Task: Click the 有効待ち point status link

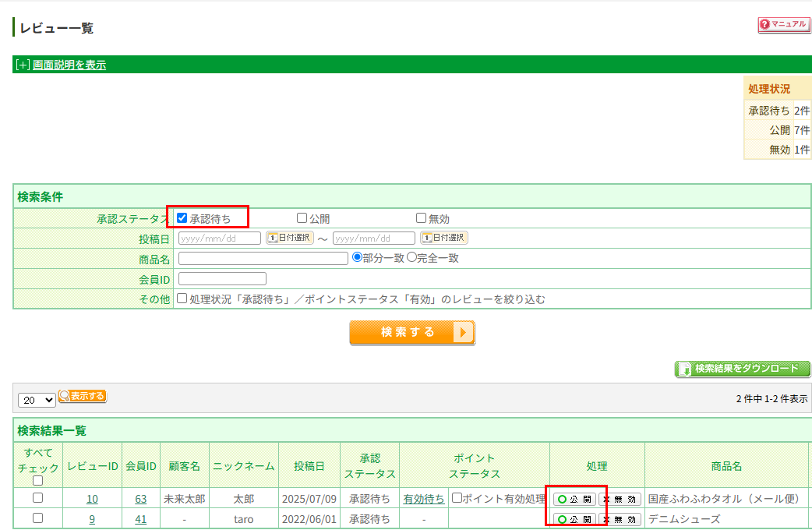Action: point(424,499)
